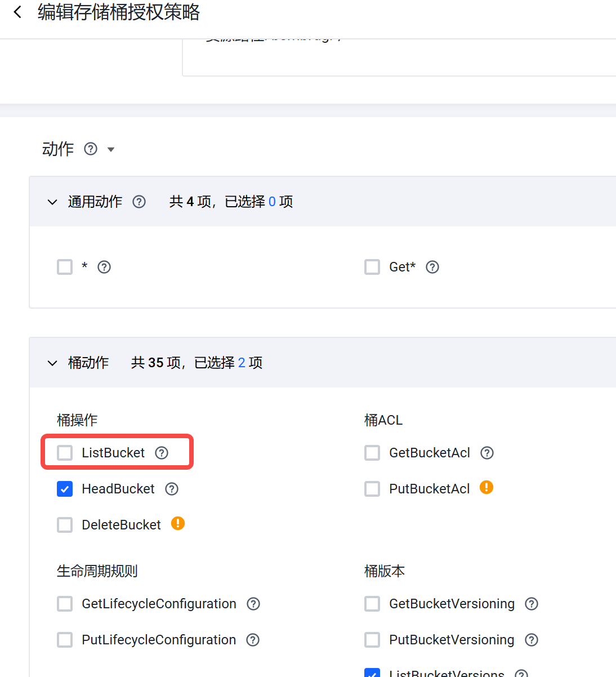Go back using the top-left back arrow
The width and height of the screenshot is (616, 677).
18,12
